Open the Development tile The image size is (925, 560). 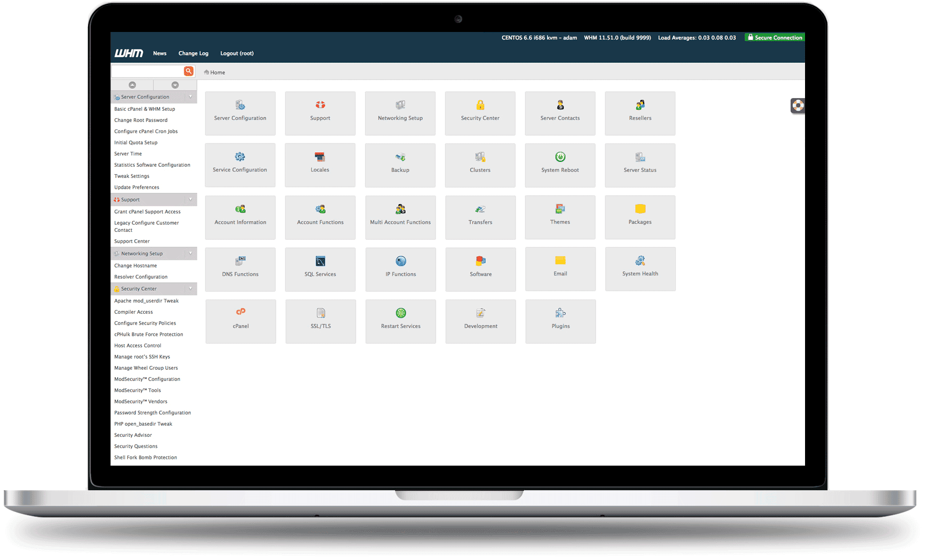[480, 321]
